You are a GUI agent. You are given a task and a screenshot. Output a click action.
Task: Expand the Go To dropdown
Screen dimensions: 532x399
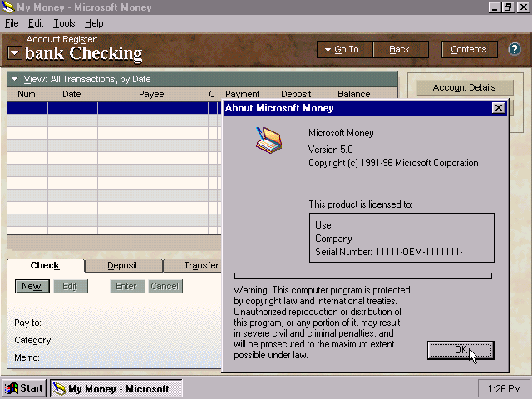[x=342, y=50]
